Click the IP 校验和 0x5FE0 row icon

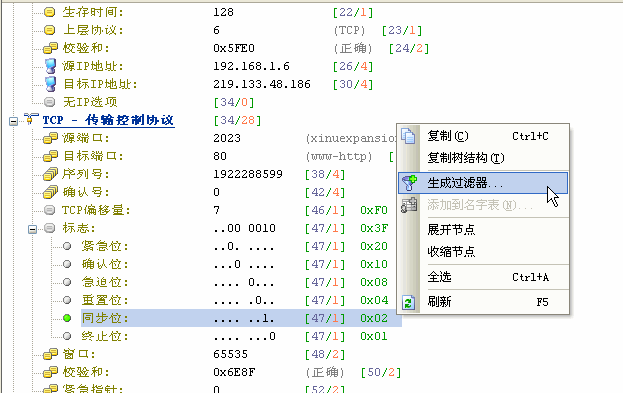(x=50, y=48)
